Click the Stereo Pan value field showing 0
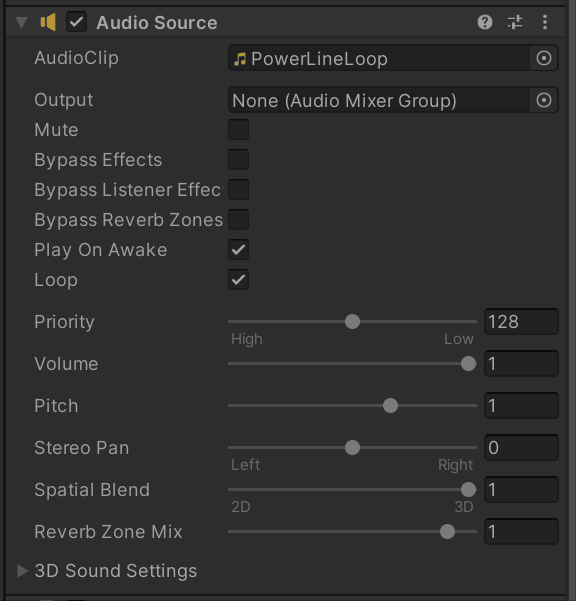 [521, 447]
